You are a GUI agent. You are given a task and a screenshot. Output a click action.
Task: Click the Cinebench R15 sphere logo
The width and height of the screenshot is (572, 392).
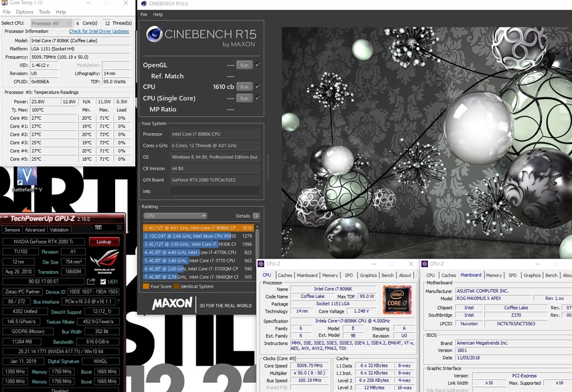tap(154, 35)
